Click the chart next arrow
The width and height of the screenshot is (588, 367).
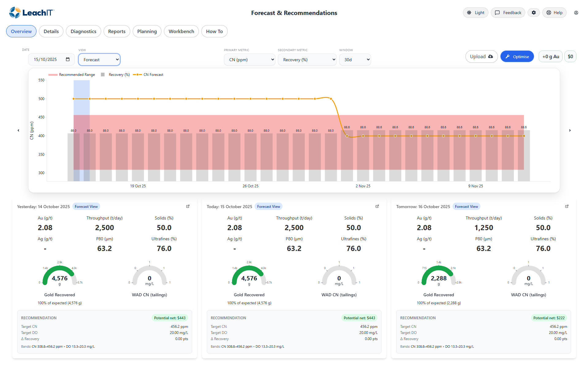570,130
